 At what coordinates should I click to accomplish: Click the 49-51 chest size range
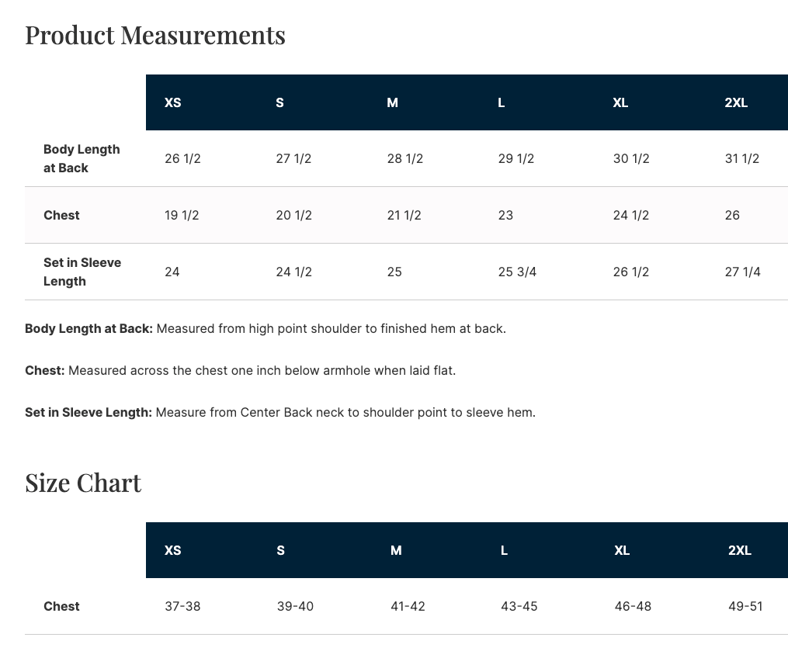tap(745, 606)
